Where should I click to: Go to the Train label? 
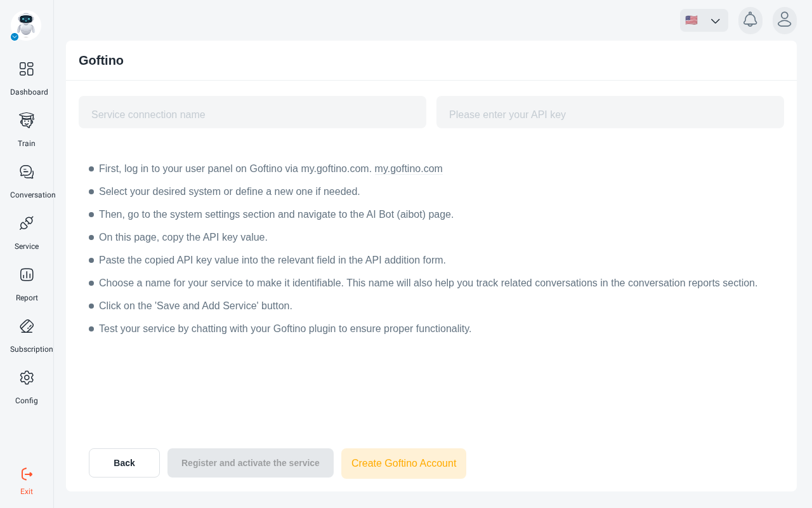pyautogui.click(x=27, y=144)
